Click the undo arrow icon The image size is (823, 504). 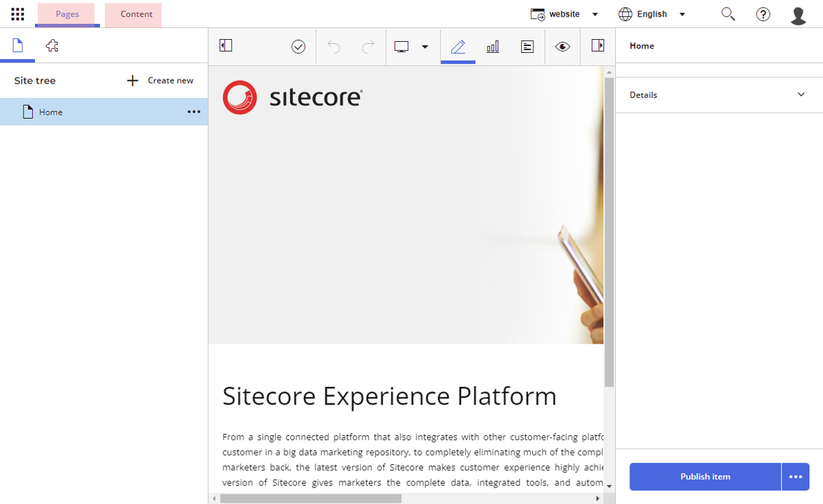point(334,47)
